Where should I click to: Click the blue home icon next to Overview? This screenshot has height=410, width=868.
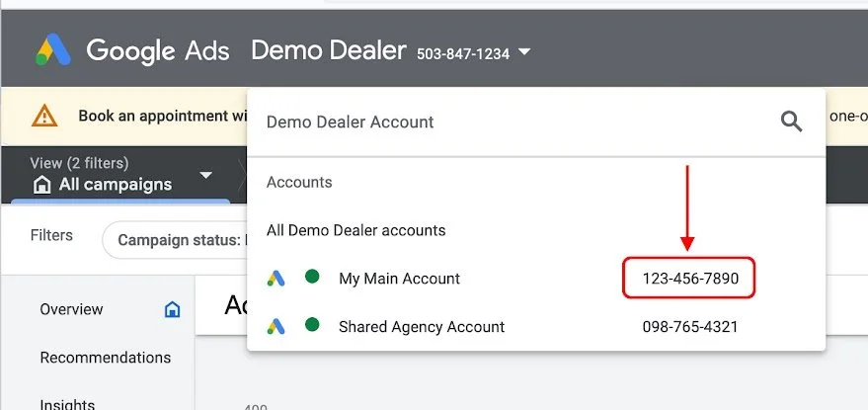(x=173, y=309)
